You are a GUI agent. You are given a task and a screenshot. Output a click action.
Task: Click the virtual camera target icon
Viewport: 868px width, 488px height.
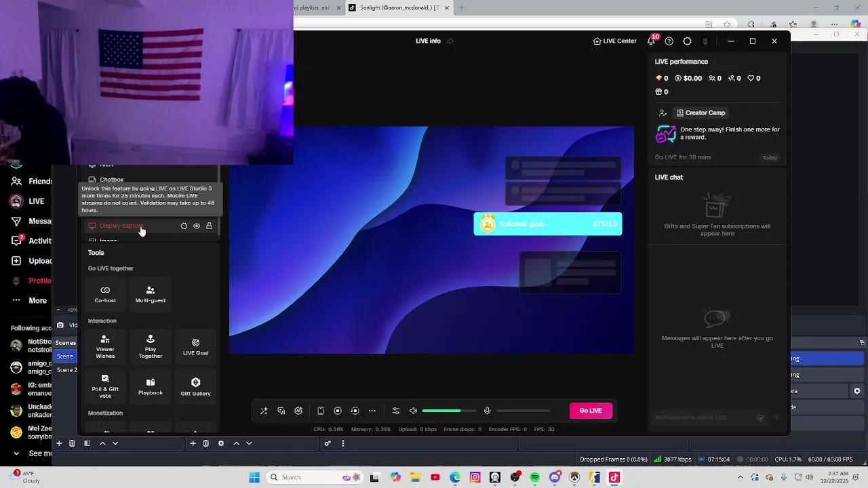tap(355, 411)
